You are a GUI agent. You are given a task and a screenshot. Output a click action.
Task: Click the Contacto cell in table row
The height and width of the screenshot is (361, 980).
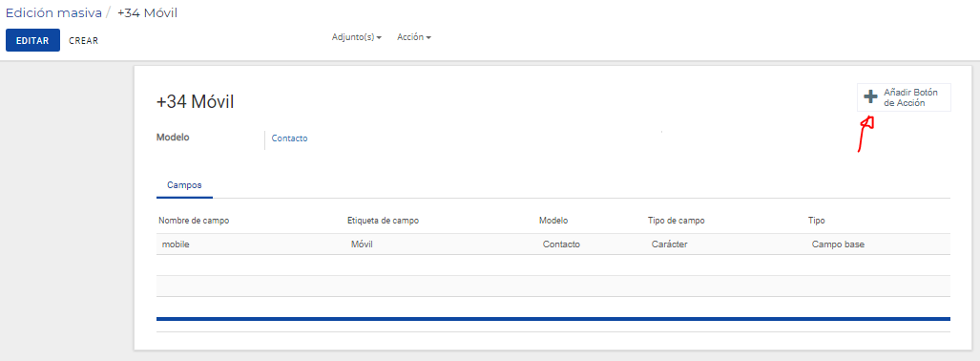561,244
